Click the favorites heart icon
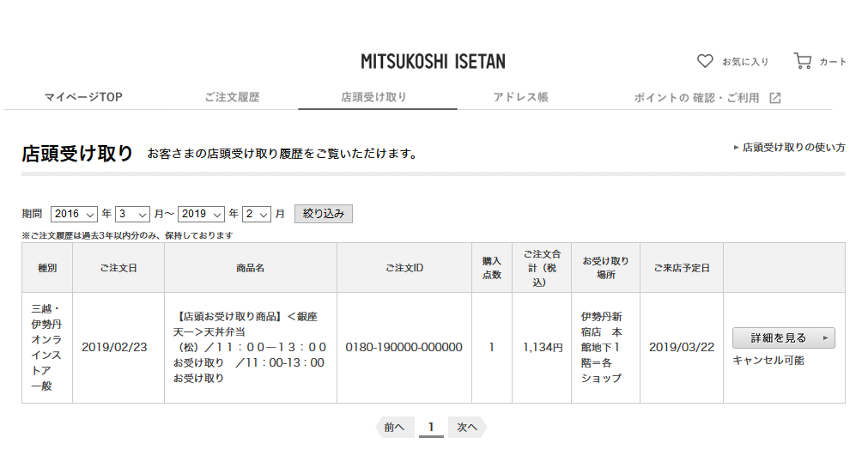 (x=705, y=61)
